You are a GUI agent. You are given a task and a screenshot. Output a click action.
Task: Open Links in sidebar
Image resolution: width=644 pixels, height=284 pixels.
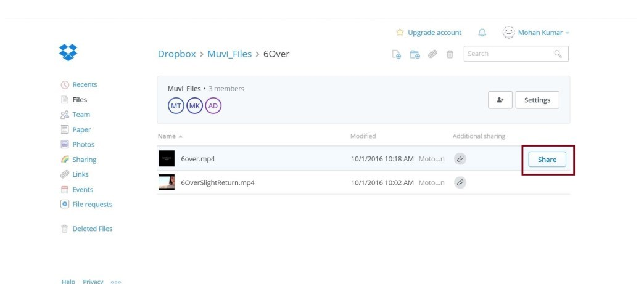[x=80, y=174]
